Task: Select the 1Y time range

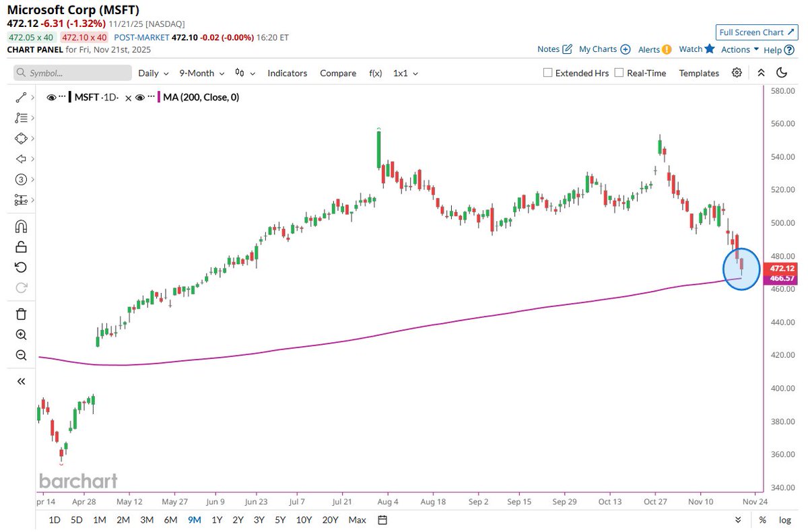Action: [x=217, y=520]
